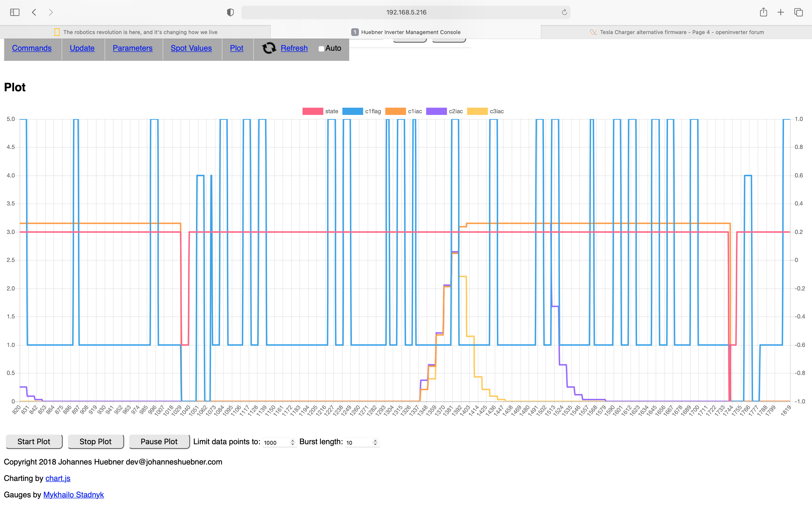Show tab overview icon
The width and height of the screenshot is (812, 507).
click(798, 12)
